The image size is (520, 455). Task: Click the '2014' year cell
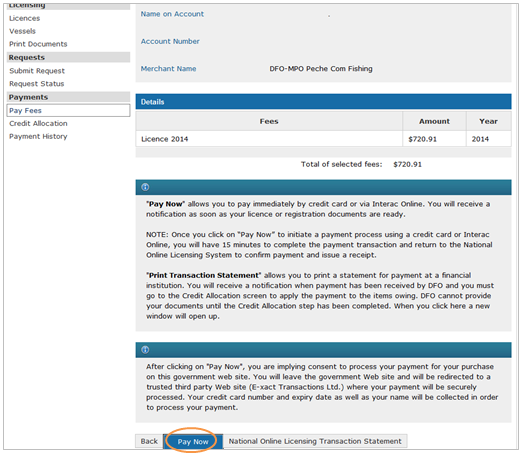pyautogui.click(x=488, y=139)
